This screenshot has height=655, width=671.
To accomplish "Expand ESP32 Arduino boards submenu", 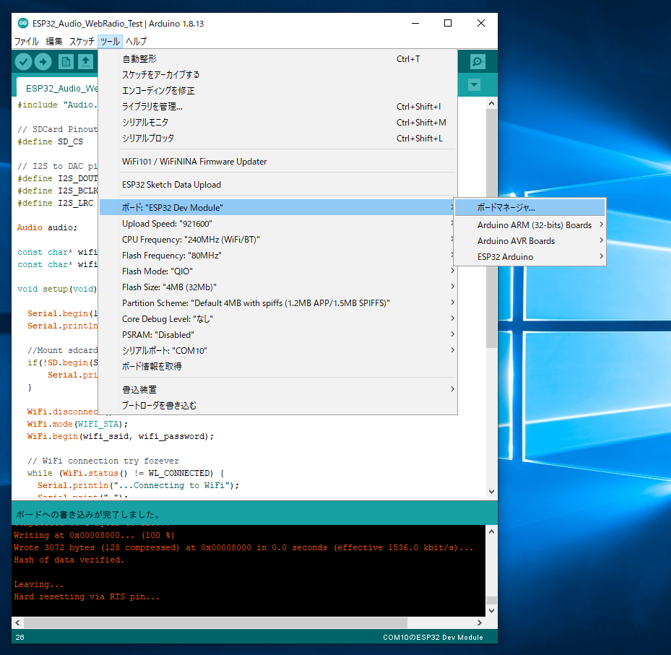I will pyautogui.click(x=530, y=257).
